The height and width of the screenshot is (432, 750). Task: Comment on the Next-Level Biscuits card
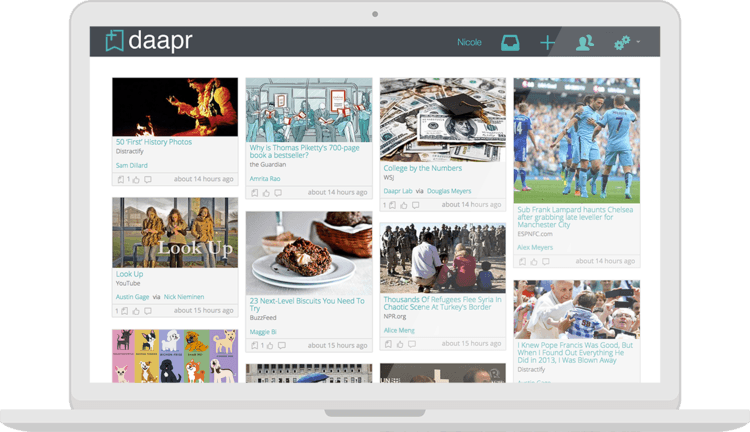point(282,345)
